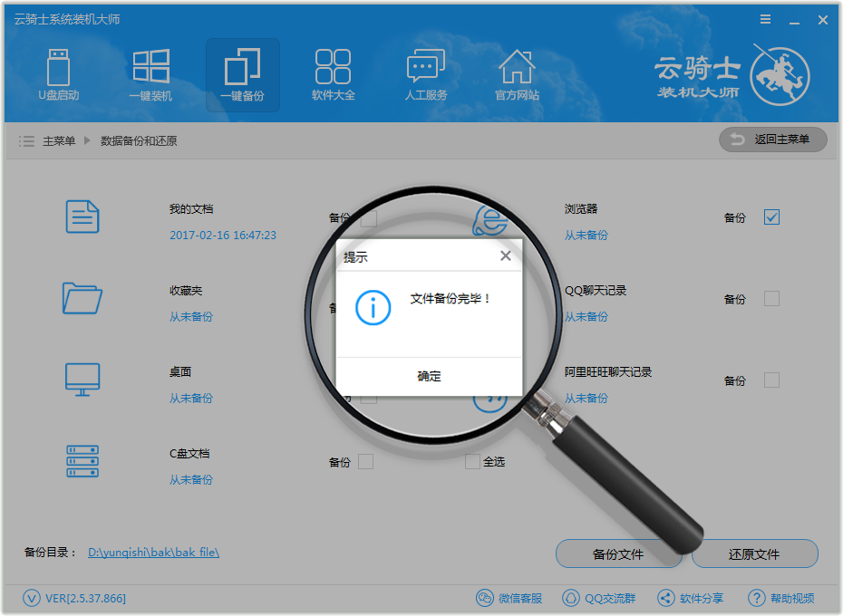Click the 文件备份完毕！ message text

click(450, 299)
